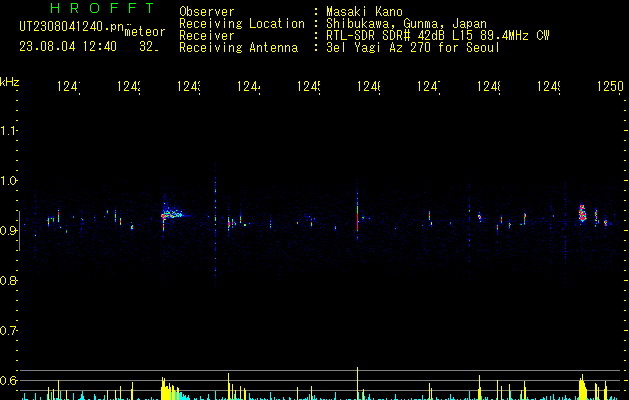Click the 0.7 frequency axis label
This screenshot has width=629, height=400.
pos(9,330)
